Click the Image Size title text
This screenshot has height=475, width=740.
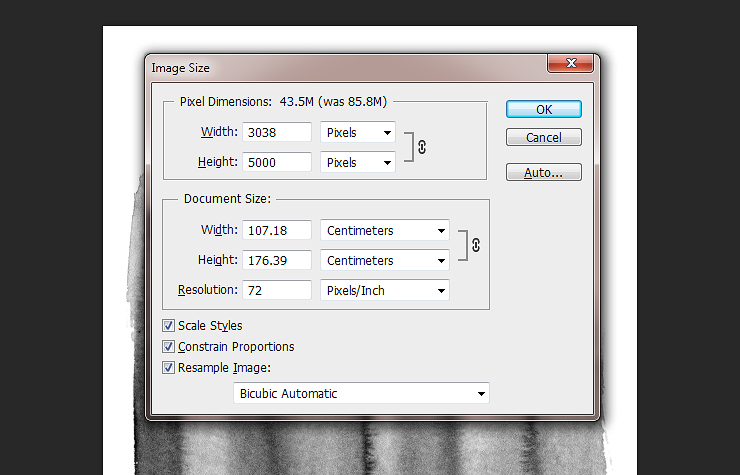pyautogui.click(x=180, y=68)
